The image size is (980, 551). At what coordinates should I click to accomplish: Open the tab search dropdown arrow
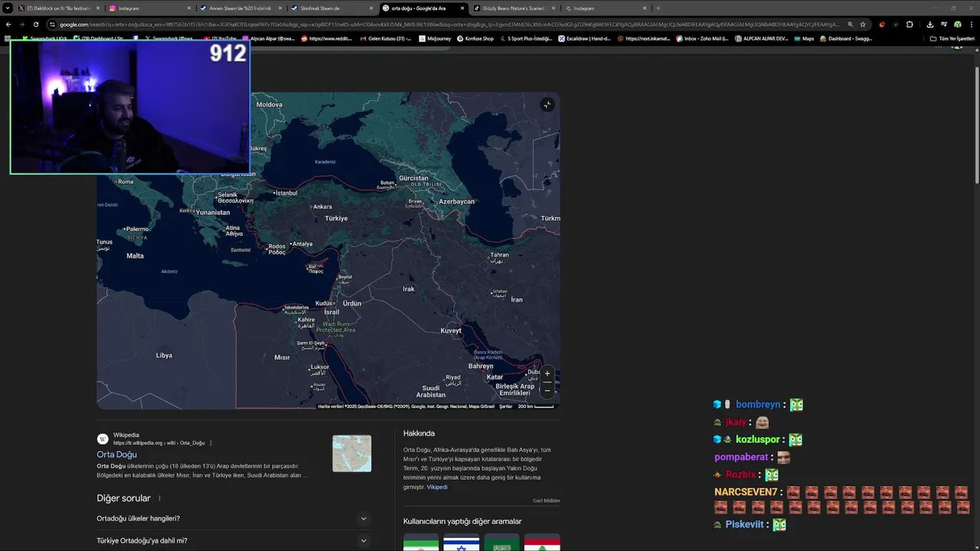pos(8,8)
